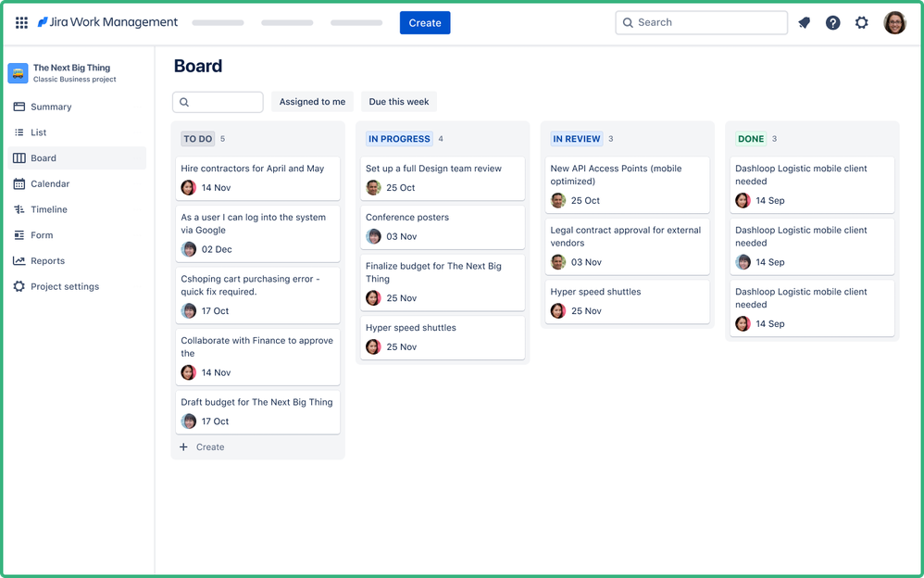Image resolution: width=924 pixels, height=578 pixels.
Task: Click assignee avatar on Draft budget card
Action: coord(189,421)
